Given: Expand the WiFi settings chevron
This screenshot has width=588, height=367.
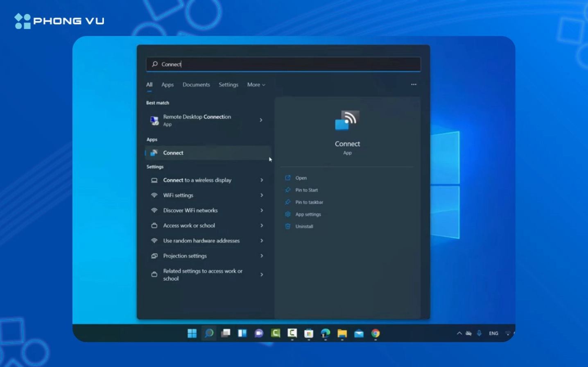Looking at the screenshot, I should click(x=262, y=195).
